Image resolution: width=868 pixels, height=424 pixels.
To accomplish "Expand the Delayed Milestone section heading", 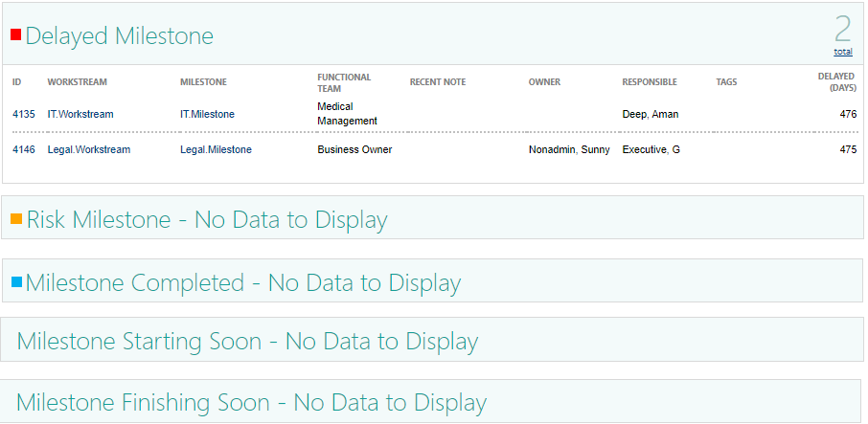I will [120, 35].
